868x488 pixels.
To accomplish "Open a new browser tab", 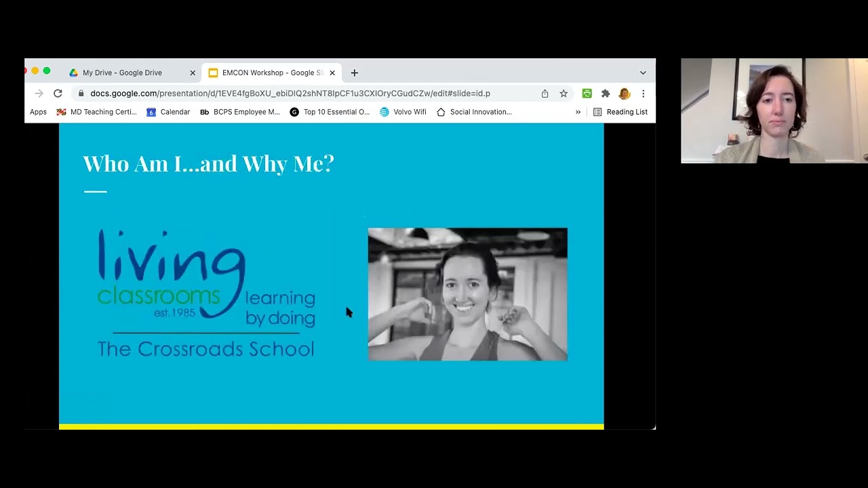I will (354, 73).
